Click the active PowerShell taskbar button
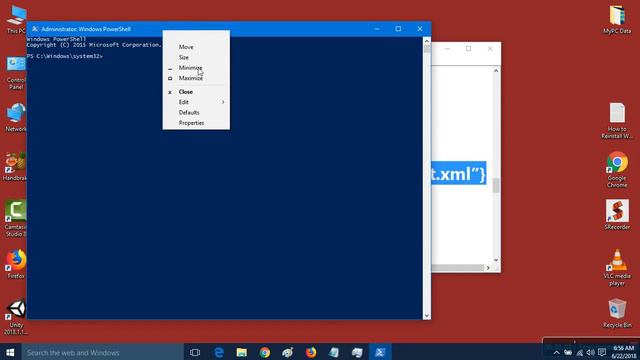 [380, 352]
